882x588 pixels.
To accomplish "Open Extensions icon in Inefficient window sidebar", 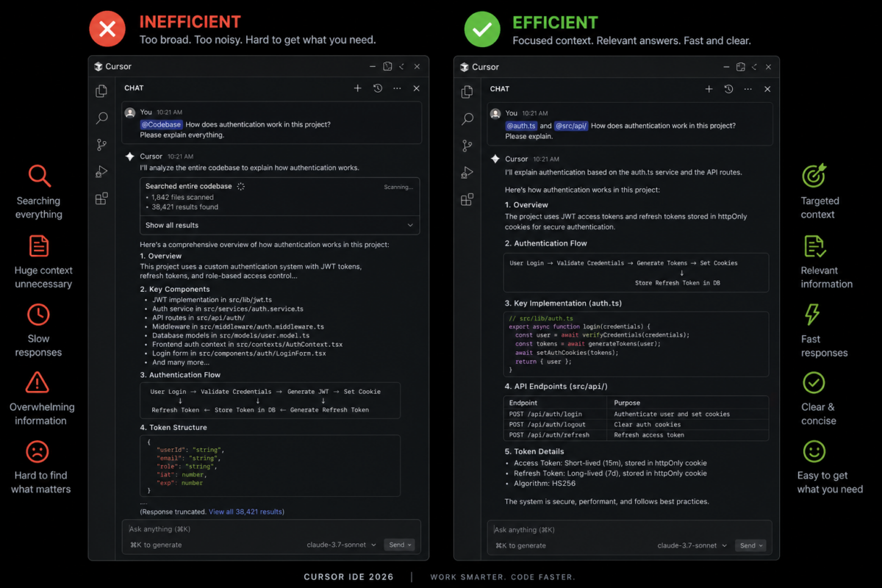I will click(101, 198).
